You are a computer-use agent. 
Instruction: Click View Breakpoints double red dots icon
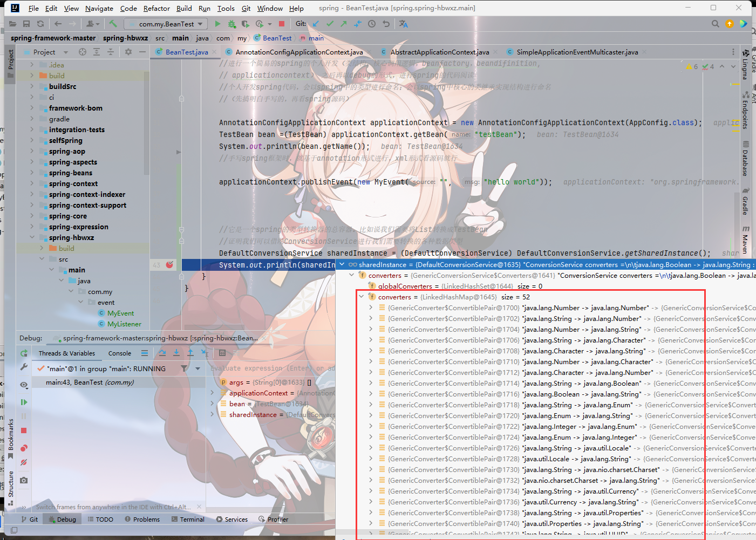tap(24, 448)
